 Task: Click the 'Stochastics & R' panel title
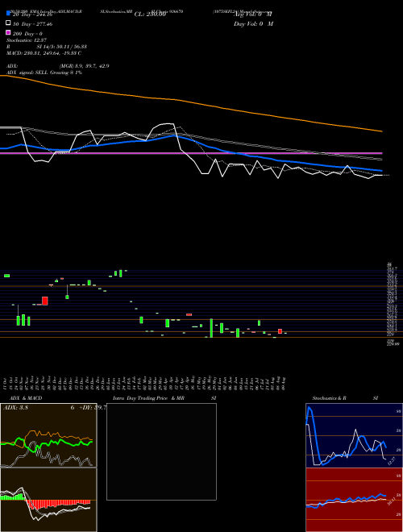pyautogui.click(x=330, y=398)
